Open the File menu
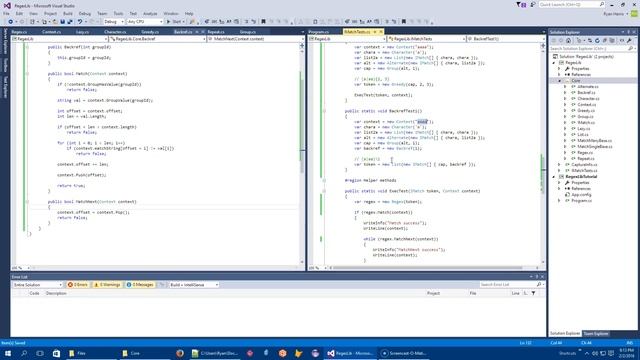The image size is (640, 360). coord(6,13)
